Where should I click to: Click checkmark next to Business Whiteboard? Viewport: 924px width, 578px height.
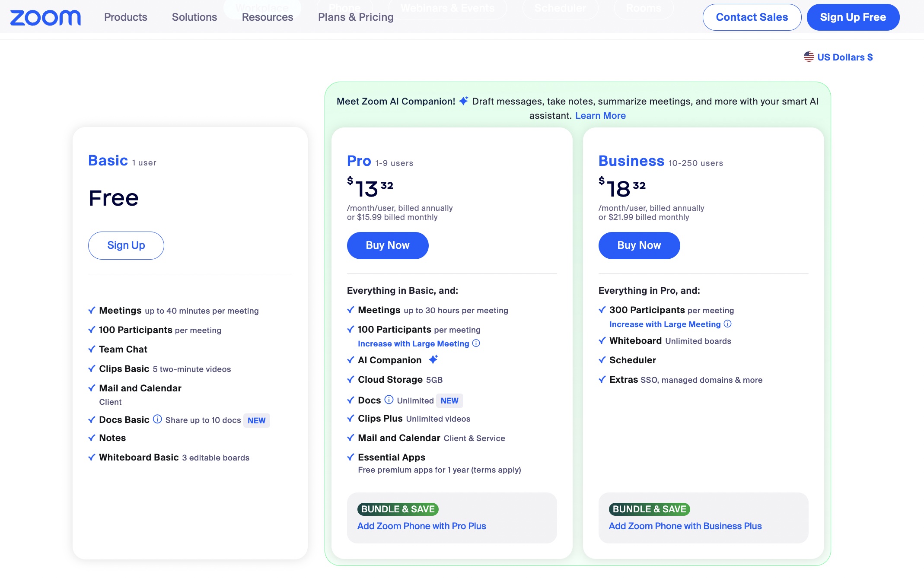click(602, 340)
